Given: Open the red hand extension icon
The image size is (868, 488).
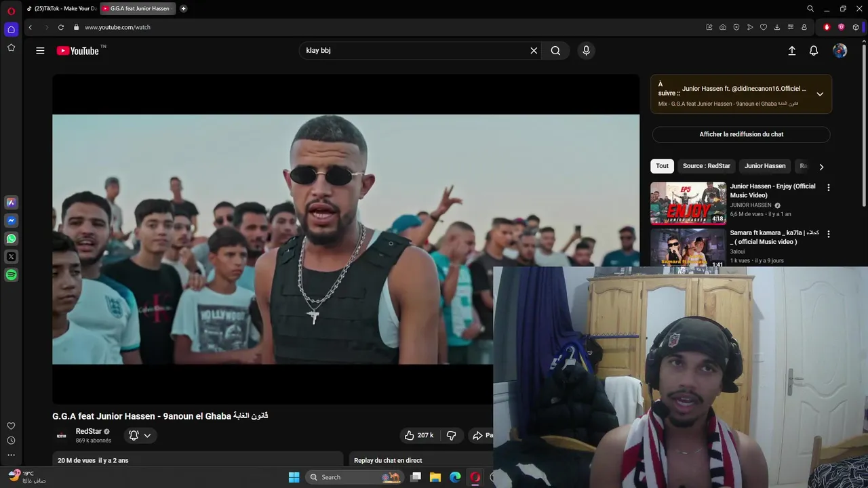Looking at the screenshot, I should 826,27.
